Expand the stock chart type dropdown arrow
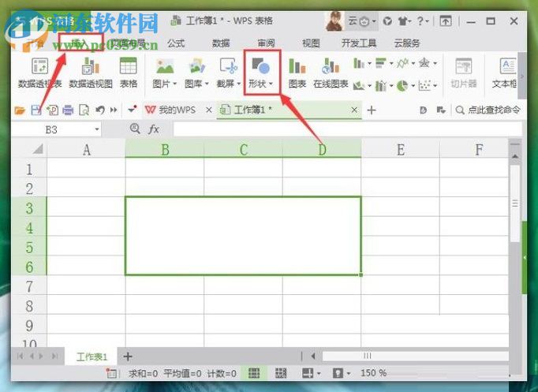Image resolution: width=538 pixels, height=392 pixels. point(391,85)
